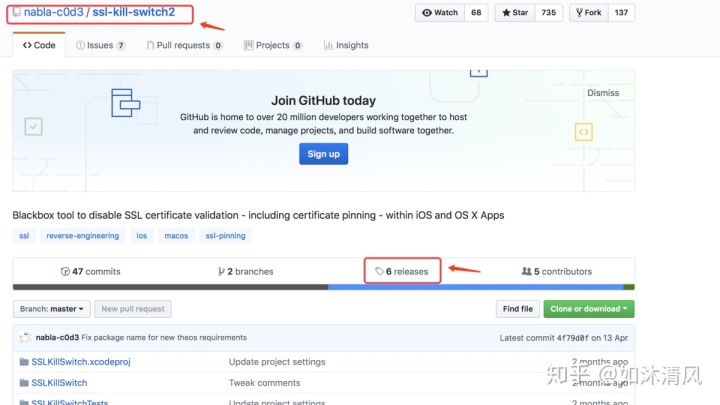Click the Code tab brackets icon
Screen dimensions: 720x405
[x=27, y=45]
